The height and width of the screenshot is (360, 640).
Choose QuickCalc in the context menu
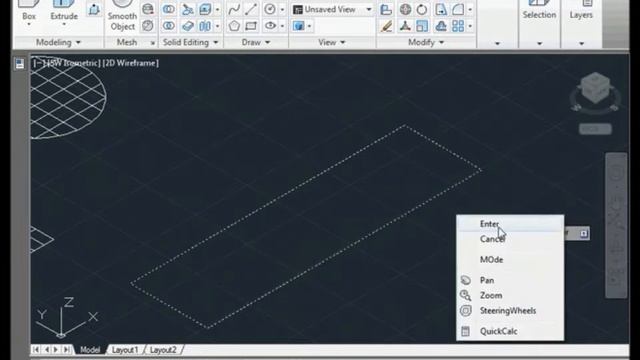(x=510, y=331)
